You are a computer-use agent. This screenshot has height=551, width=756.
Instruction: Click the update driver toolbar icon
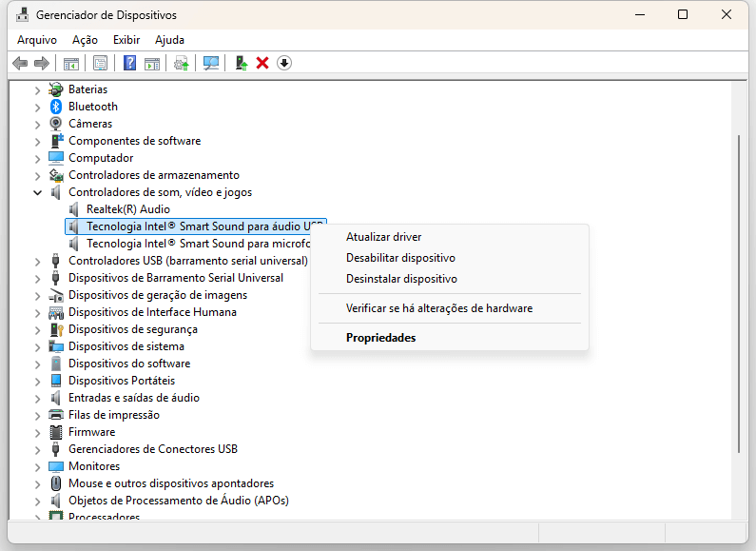tap(242, 63)
